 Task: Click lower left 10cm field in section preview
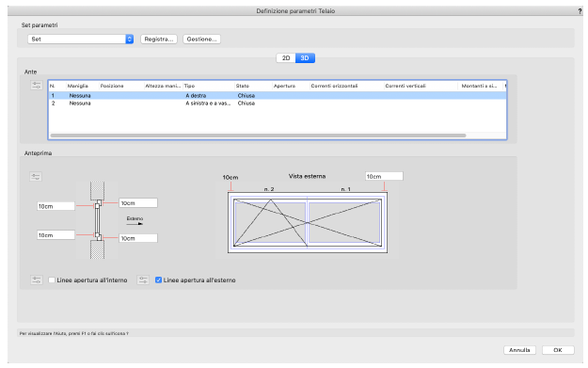[x=56, y=235]
